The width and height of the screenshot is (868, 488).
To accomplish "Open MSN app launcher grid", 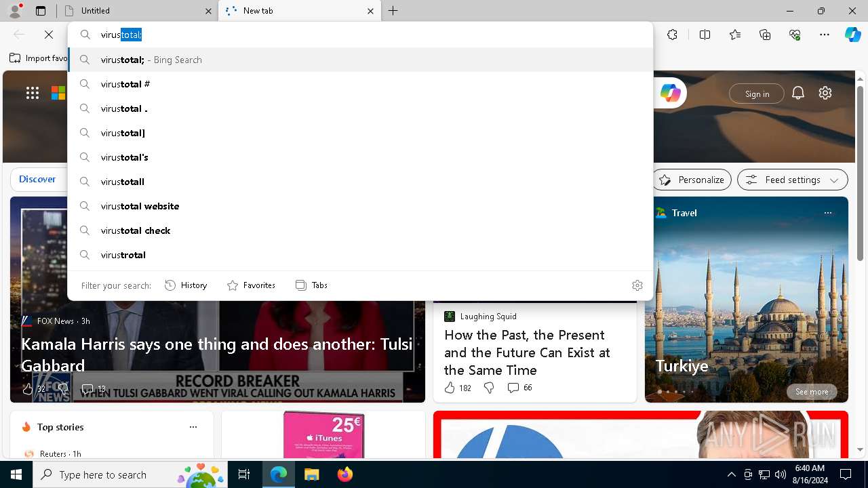I will pos(33,93).
